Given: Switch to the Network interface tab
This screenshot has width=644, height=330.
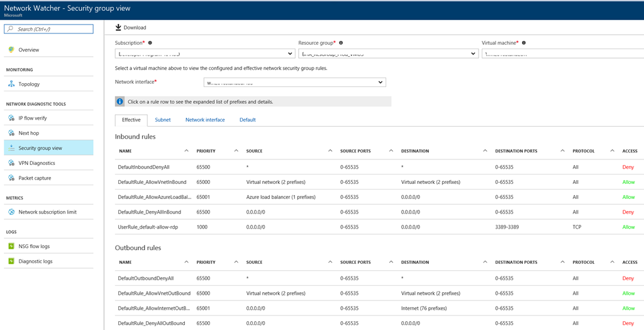Looking at the screenshot, I should click(205, 120).
